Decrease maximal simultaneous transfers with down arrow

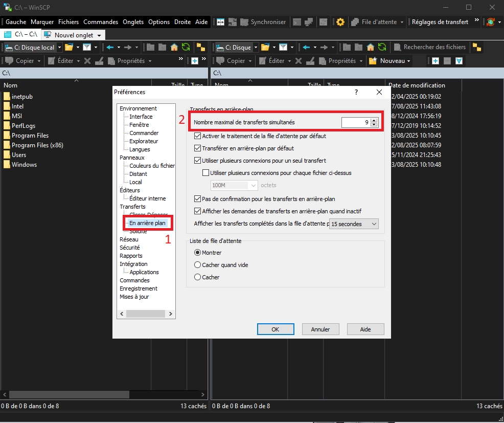tap(374, 124)
